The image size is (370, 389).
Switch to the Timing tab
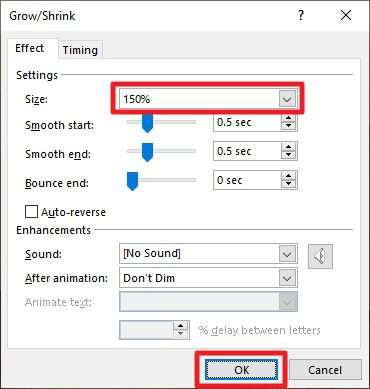click(x=80, y=50)
